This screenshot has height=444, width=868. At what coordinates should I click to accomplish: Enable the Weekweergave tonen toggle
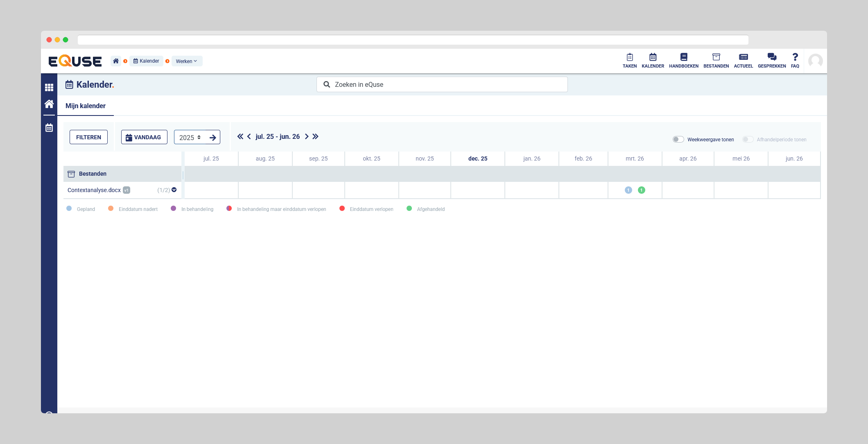click(678, 139)
